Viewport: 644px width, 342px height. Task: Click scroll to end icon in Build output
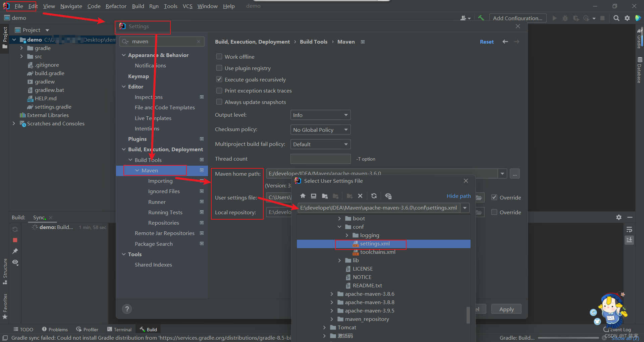[x=629, y=240]
